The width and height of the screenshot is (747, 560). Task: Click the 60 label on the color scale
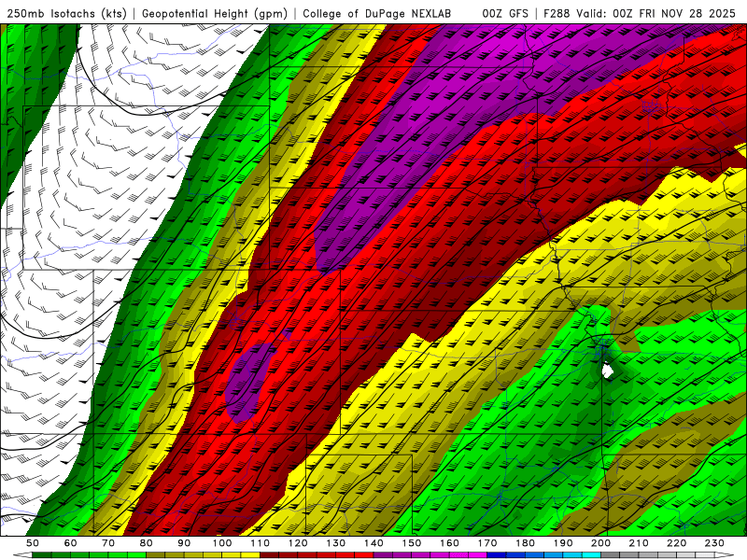[x=71, y=543]
